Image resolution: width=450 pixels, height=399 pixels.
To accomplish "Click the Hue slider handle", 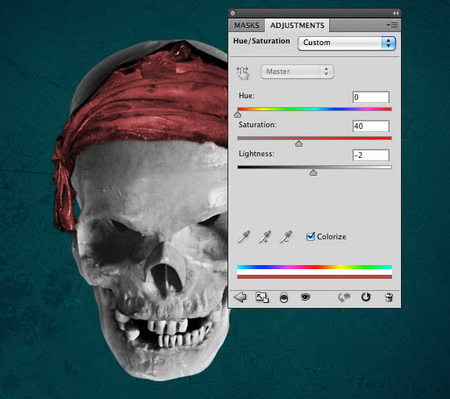I will click(x=238, y=115).
